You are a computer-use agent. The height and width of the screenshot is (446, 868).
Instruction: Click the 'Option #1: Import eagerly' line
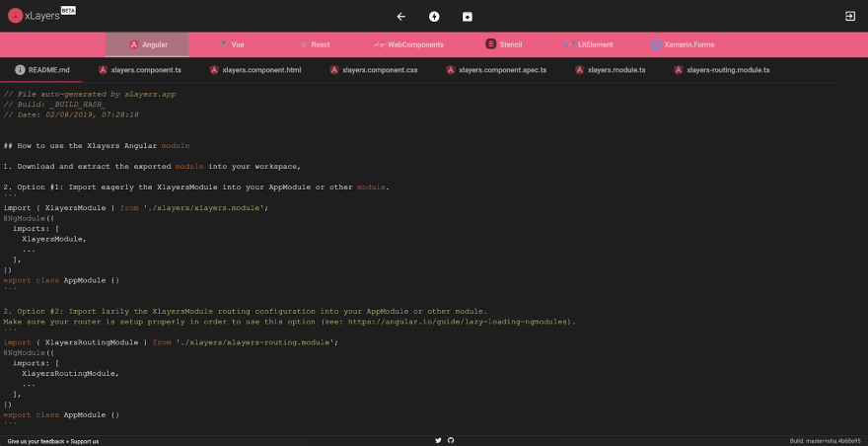[x=196, y=187]
